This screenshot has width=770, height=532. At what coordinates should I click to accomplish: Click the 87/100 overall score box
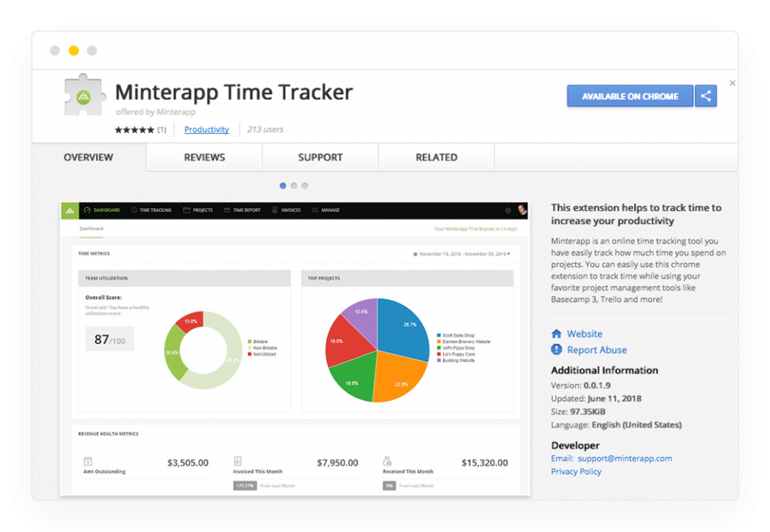[110, 339]
